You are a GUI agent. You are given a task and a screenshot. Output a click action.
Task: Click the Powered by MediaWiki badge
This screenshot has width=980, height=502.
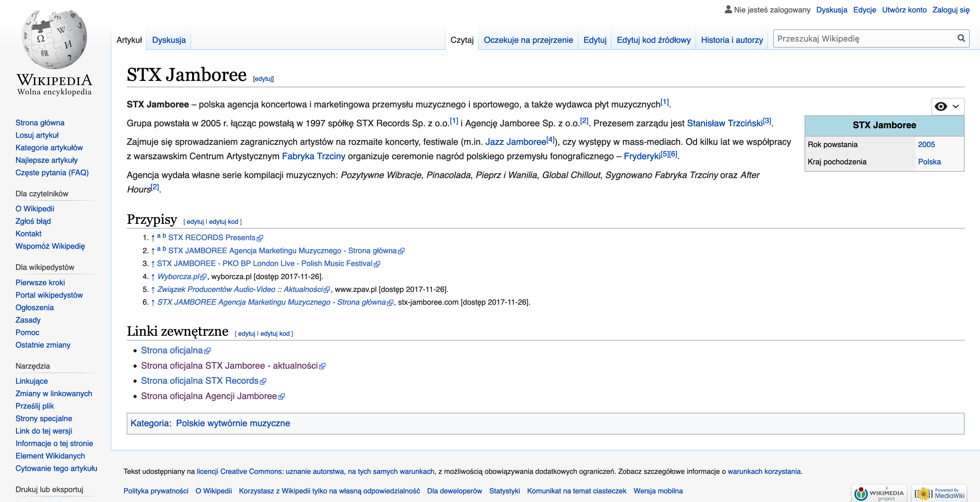[939, 493]
